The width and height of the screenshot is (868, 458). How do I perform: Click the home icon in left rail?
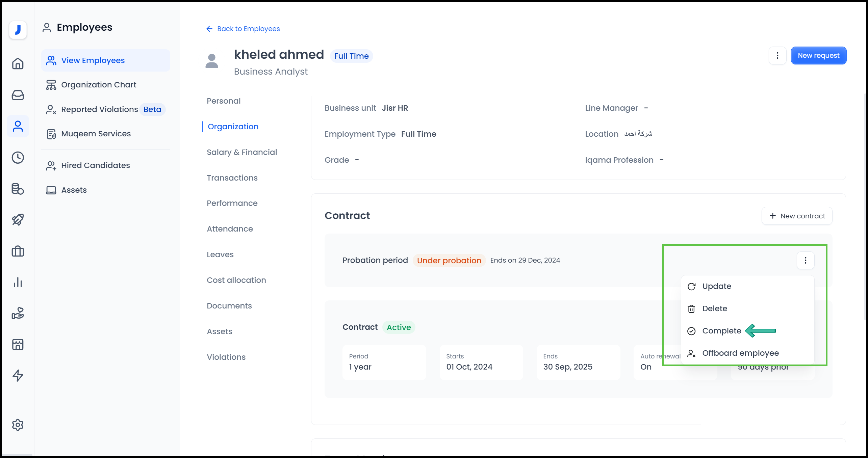tap(18, 63)
